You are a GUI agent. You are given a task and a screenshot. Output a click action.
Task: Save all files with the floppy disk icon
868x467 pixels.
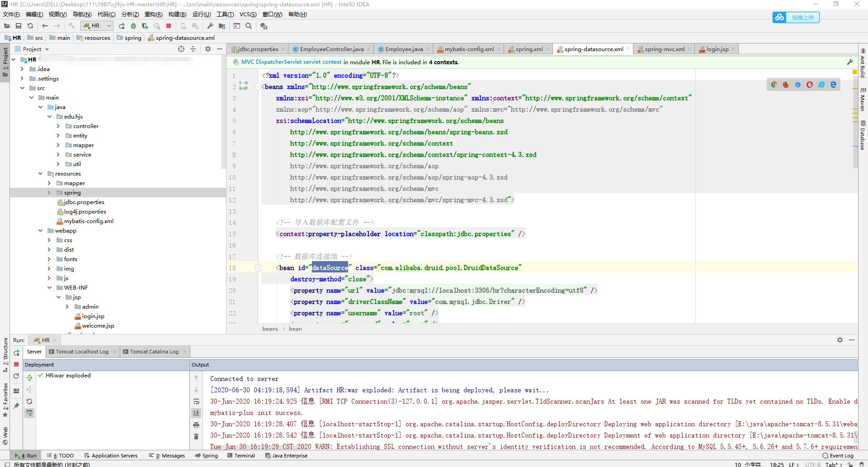pyautogui.click(x=19, y=26)
